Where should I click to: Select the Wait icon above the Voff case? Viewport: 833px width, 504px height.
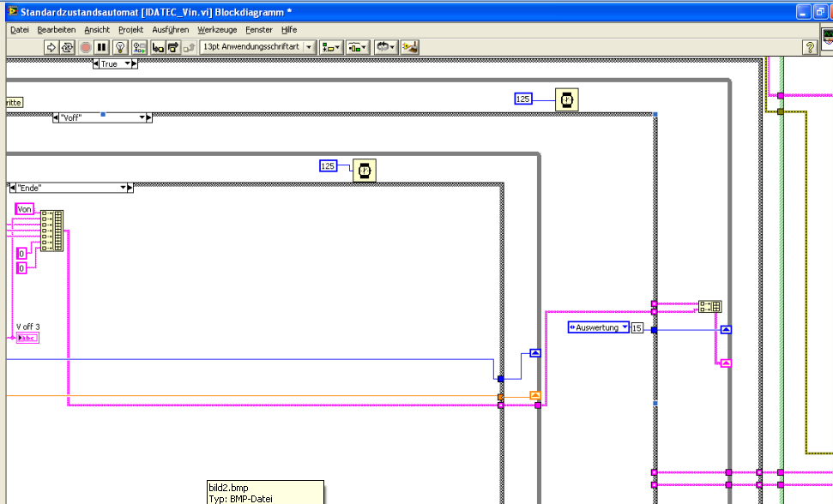click(567, 99)
